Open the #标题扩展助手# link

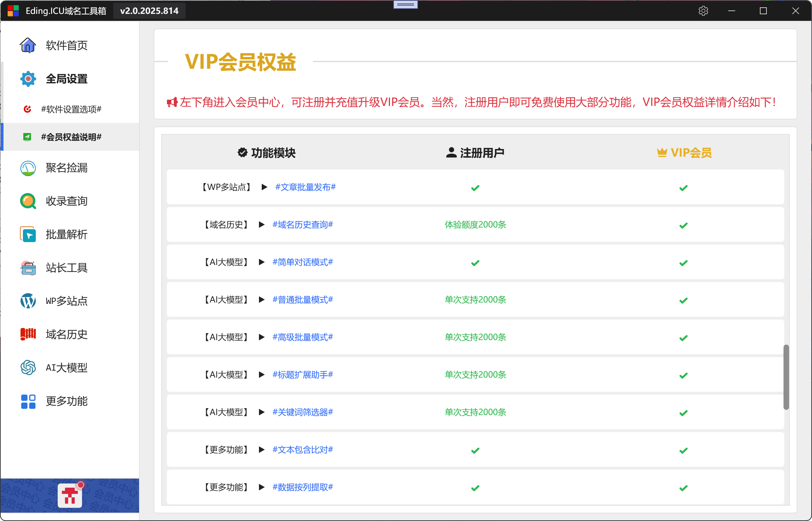(x=303, y=375)
